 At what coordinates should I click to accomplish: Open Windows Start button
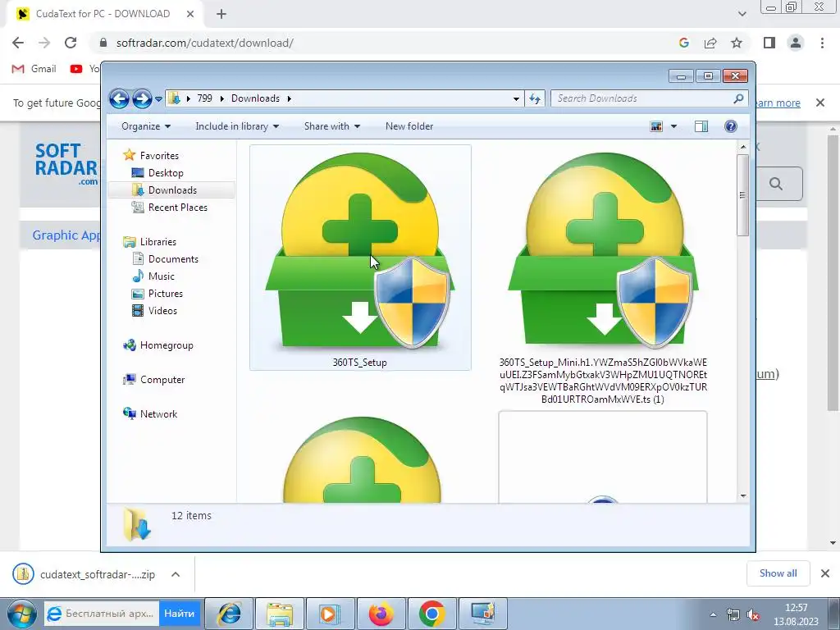pos(21,614)
